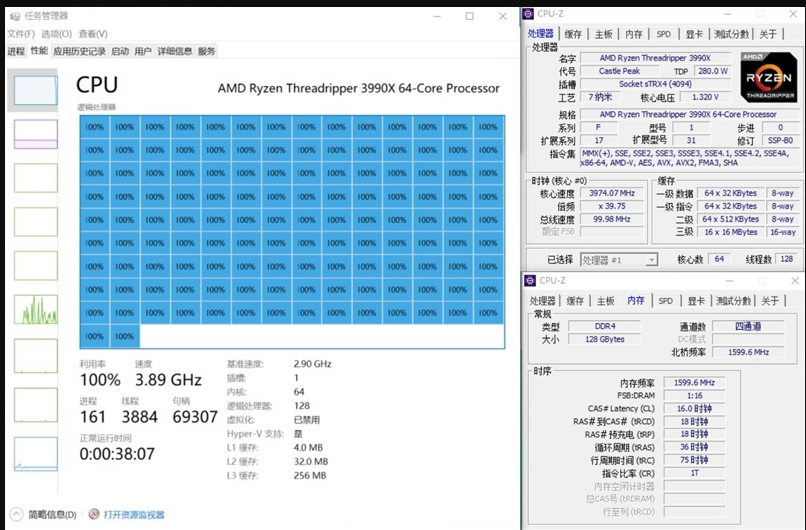Click the CPU-Z icon in top window title
806x530 pixels.
point(529,13)
